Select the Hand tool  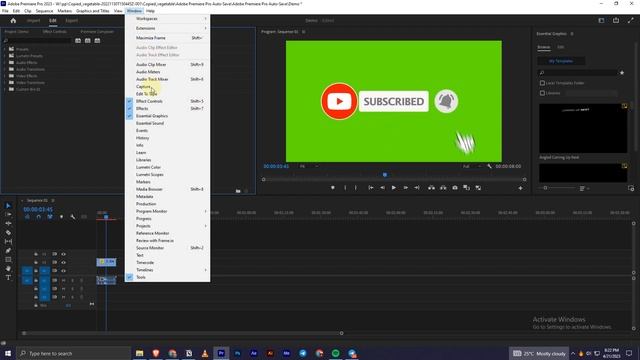click(8, 268)
